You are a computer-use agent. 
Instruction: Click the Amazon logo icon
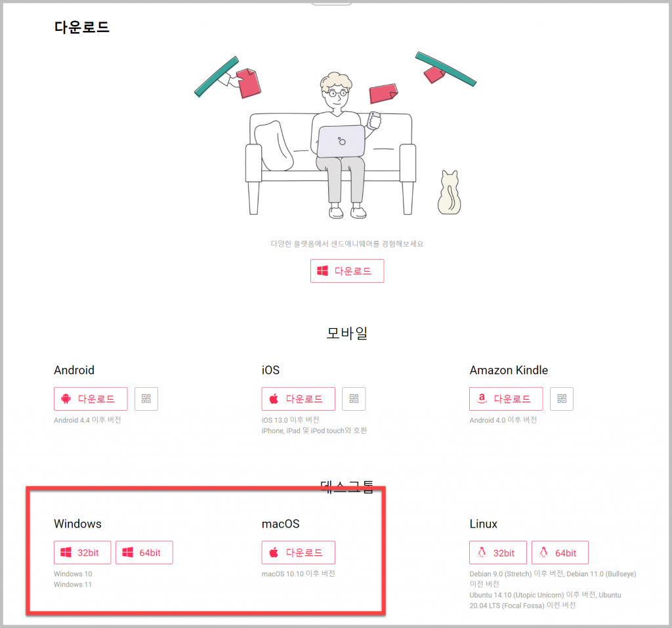coord(482,398)
